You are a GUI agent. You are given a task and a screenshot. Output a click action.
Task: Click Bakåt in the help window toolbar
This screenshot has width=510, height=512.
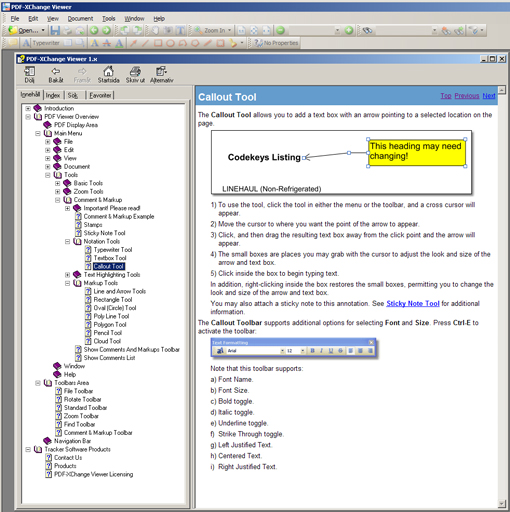pyautogui.click(x=56, y=74)
